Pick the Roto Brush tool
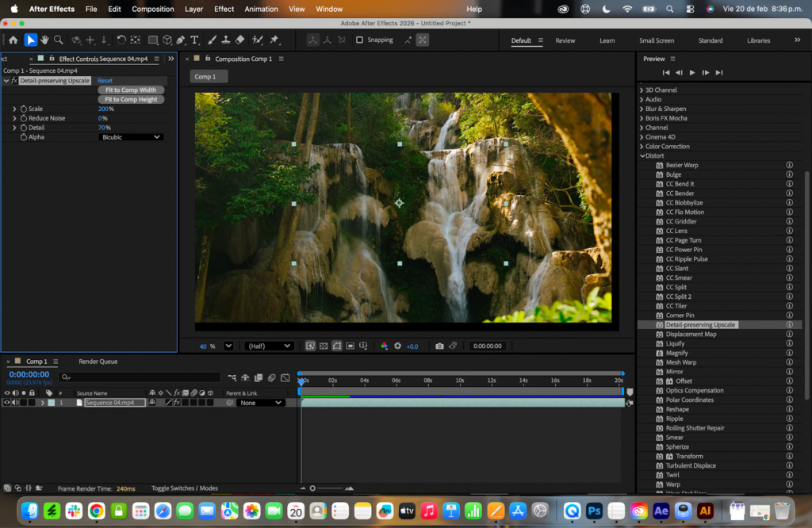The image size is (812, 528). (x=256, y=40)
